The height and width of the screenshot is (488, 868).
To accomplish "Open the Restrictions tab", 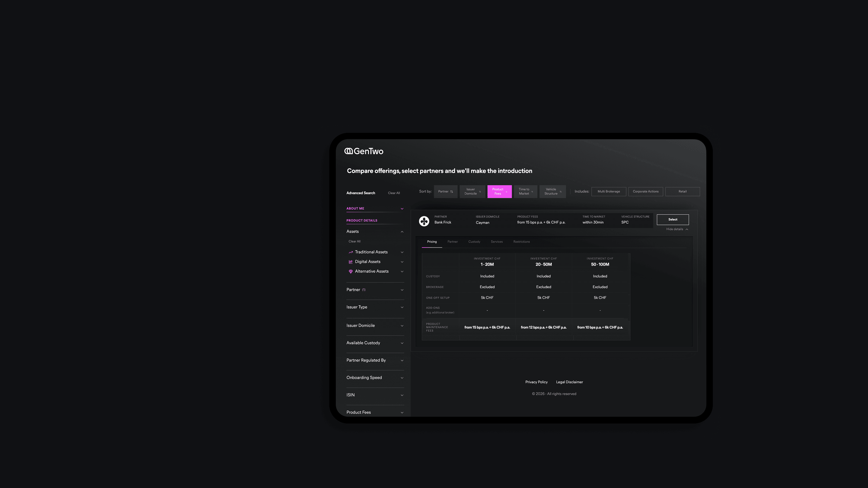I will 521,242.
